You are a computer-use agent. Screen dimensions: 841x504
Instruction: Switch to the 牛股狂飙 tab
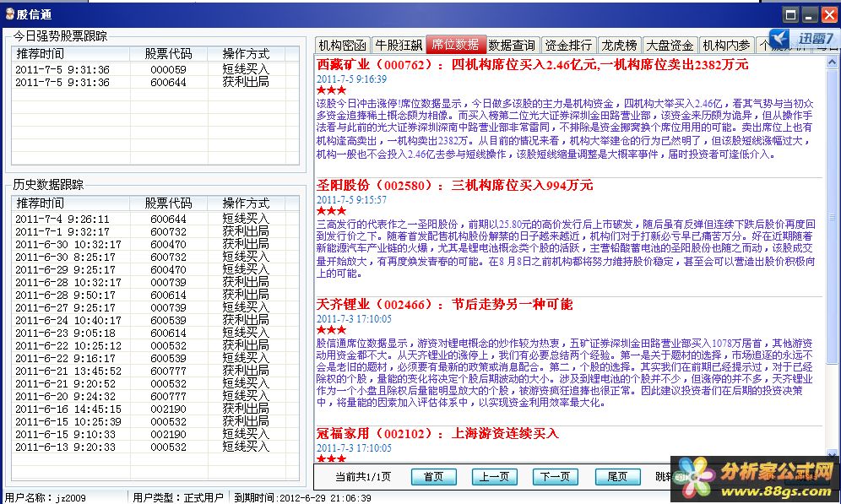coord(398,45)
